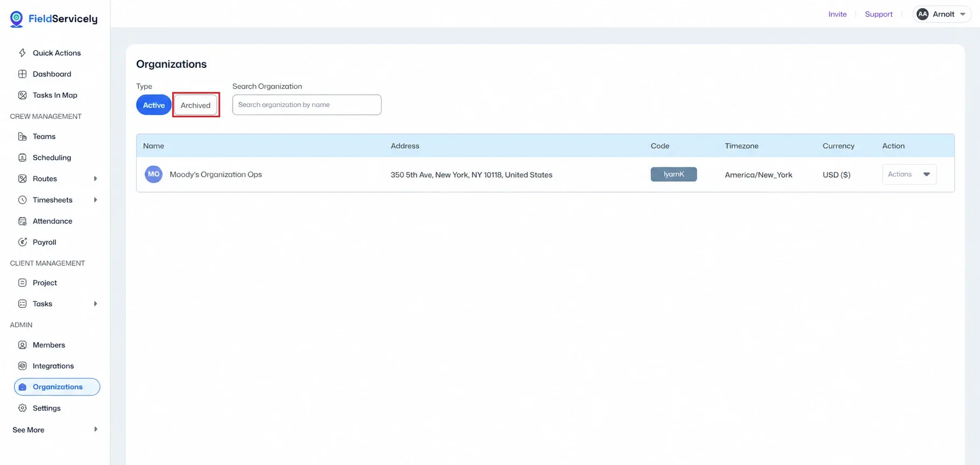Viewport: 980px width, 465px height.
Task: Click the Dashboard grid icon
Action: 22,74
